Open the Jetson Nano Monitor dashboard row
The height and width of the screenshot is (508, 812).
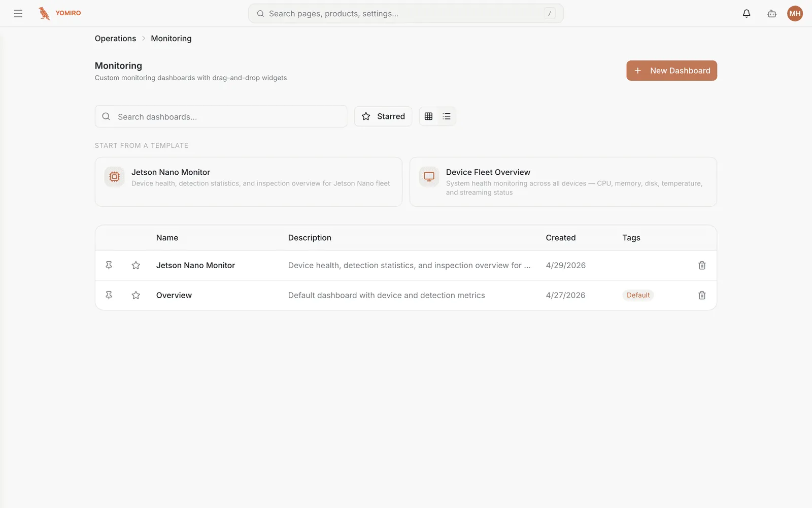(x=406, y=265)
